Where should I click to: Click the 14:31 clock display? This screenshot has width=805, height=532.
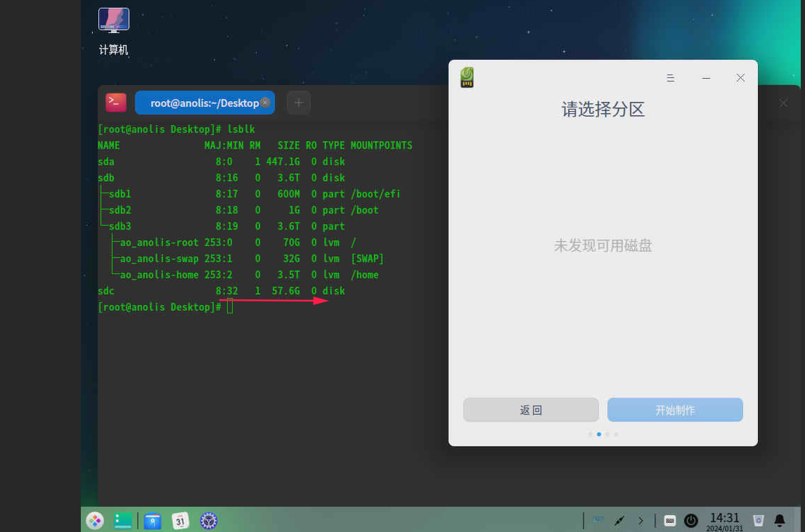click(724, 521)
